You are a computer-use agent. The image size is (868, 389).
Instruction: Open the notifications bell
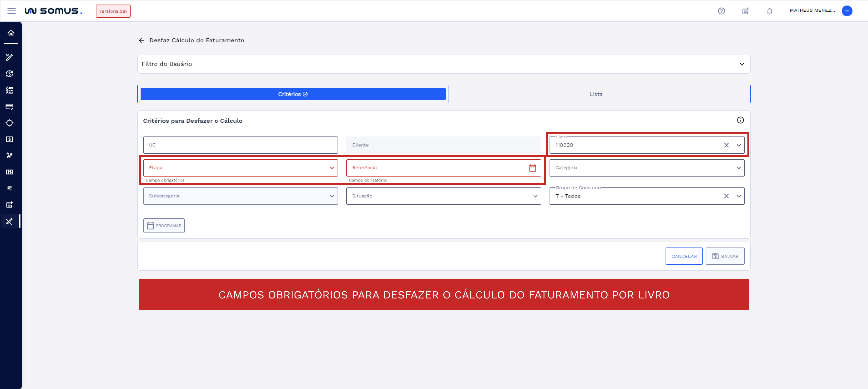(769, 11)
